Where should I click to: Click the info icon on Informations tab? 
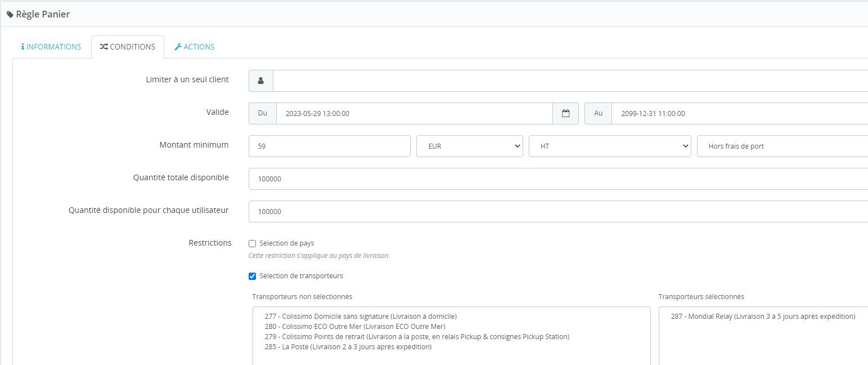[x=23, y=47]
